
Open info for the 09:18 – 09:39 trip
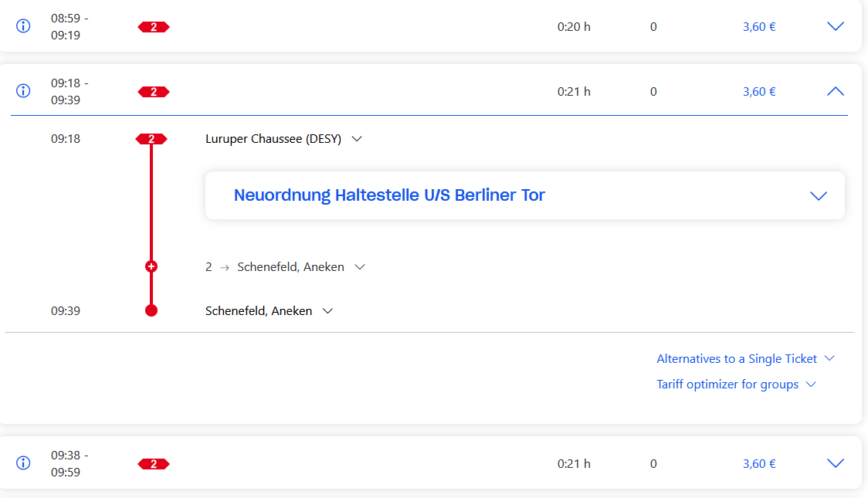(x=23, y=91)
